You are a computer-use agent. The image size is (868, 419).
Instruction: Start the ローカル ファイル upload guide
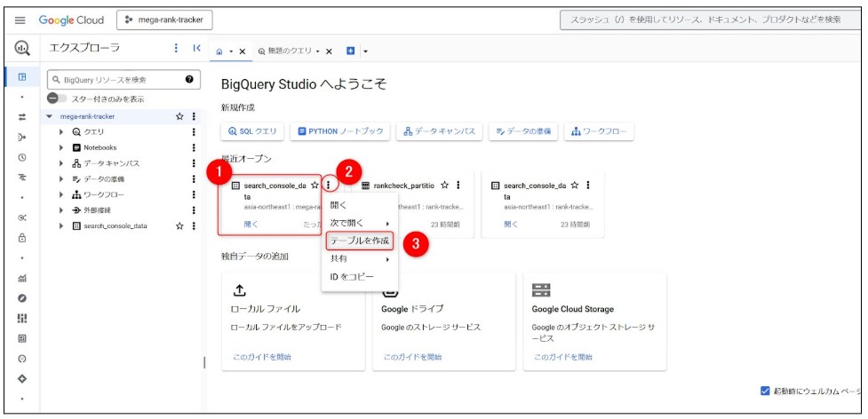261,357
